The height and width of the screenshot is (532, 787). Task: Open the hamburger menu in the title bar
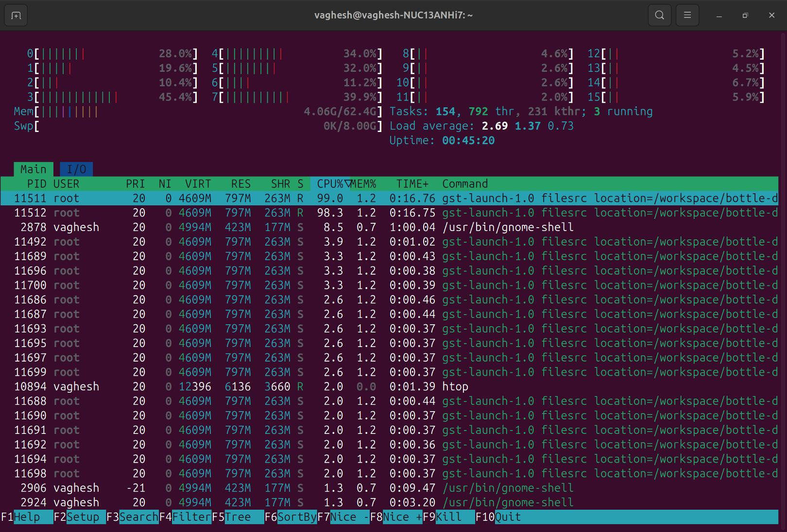(x=687, y=15)
